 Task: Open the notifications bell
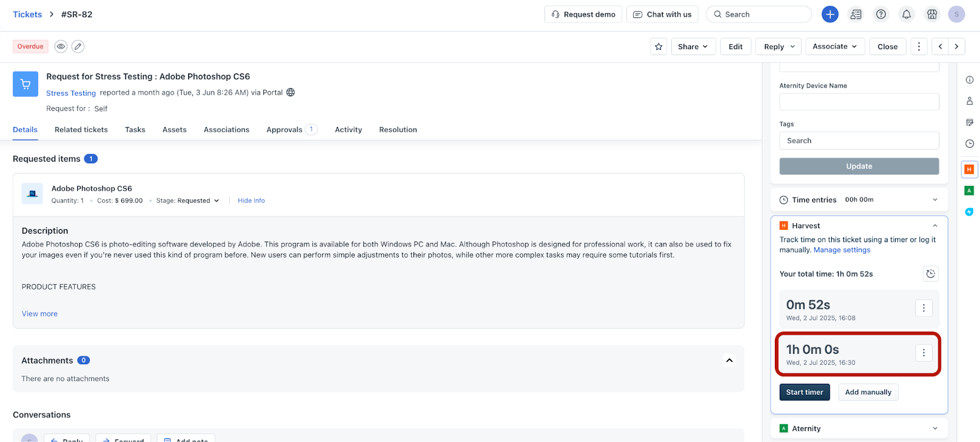(x=907, y=14)
